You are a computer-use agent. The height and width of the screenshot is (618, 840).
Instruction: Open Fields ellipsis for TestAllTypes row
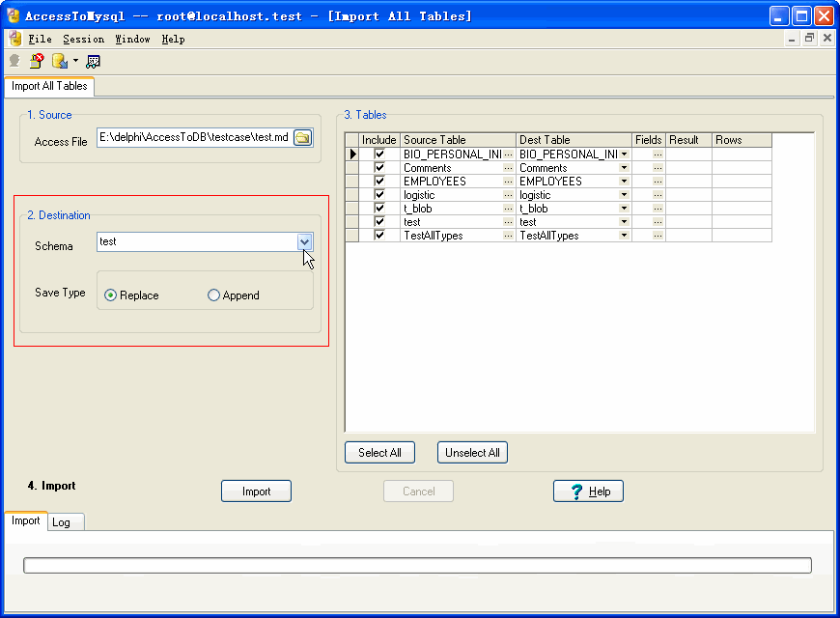(x=658, y=236)
